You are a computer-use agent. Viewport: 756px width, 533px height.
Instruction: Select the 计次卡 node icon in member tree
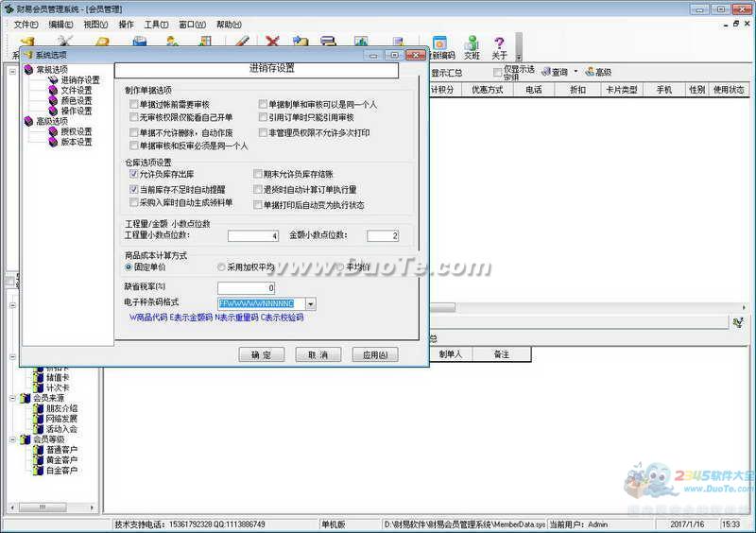(x=39, y=387)
